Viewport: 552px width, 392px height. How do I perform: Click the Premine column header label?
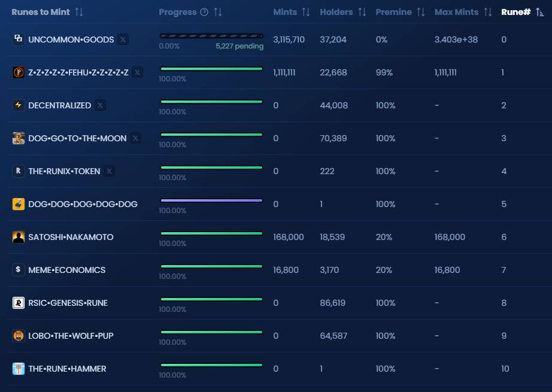coord(393,12)
